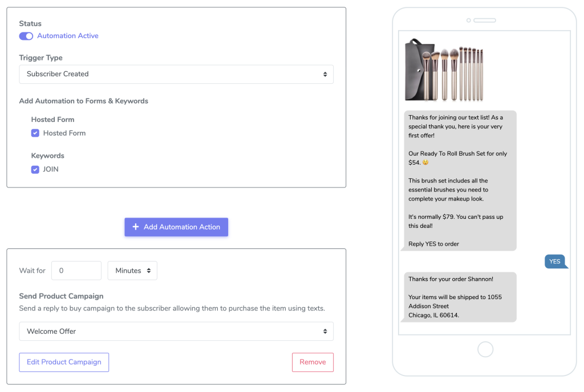The height and width of the screenshot is (392, 584).
Task: Open the Minutes time unit dropdown
Action: pos(132,270)
